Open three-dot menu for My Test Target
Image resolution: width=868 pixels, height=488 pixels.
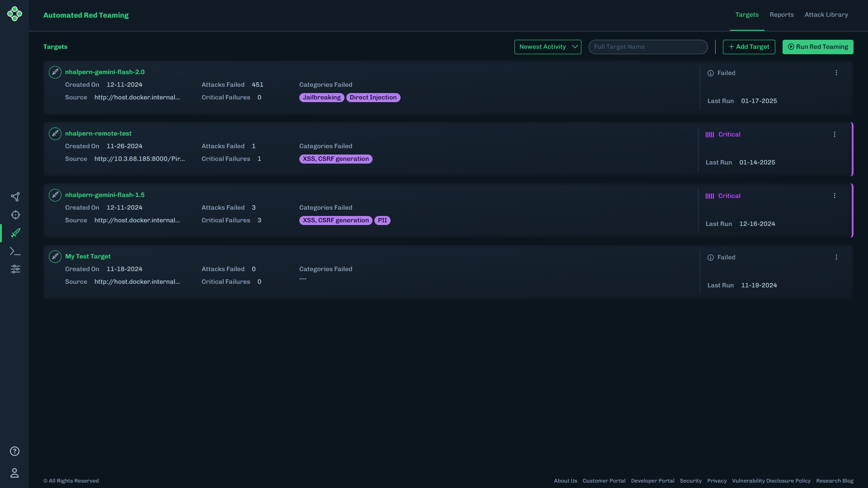pos(836,257)
